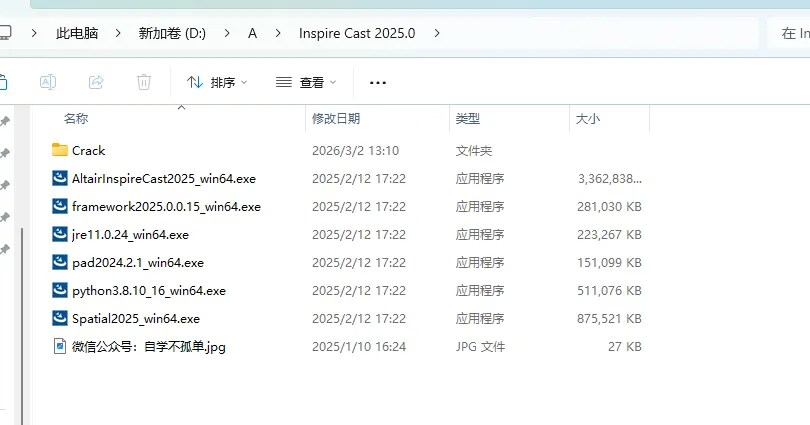This screenshot has height=425, width=810.
Task: Click the size 223,267 KB
Action: (x=609, y=234)
